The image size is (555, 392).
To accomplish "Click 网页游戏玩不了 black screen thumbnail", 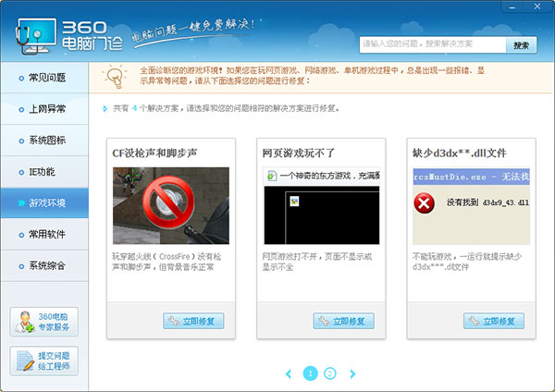I will tap(322, 205).
